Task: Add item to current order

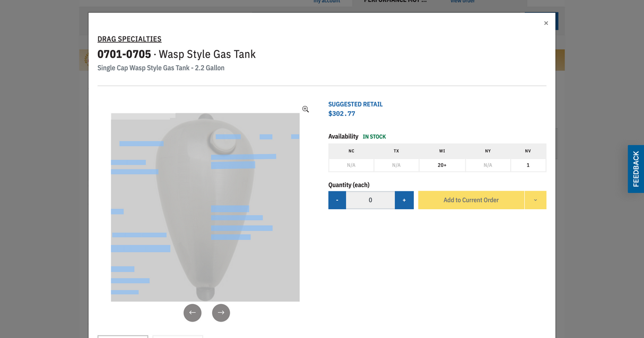Action: [x=471, y=200]
